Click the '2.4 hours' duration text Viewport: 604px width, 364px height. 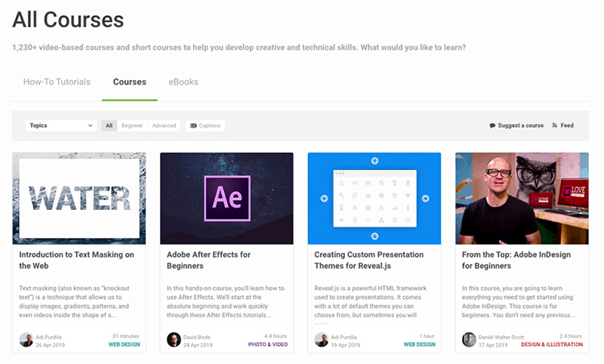point(571,336)
